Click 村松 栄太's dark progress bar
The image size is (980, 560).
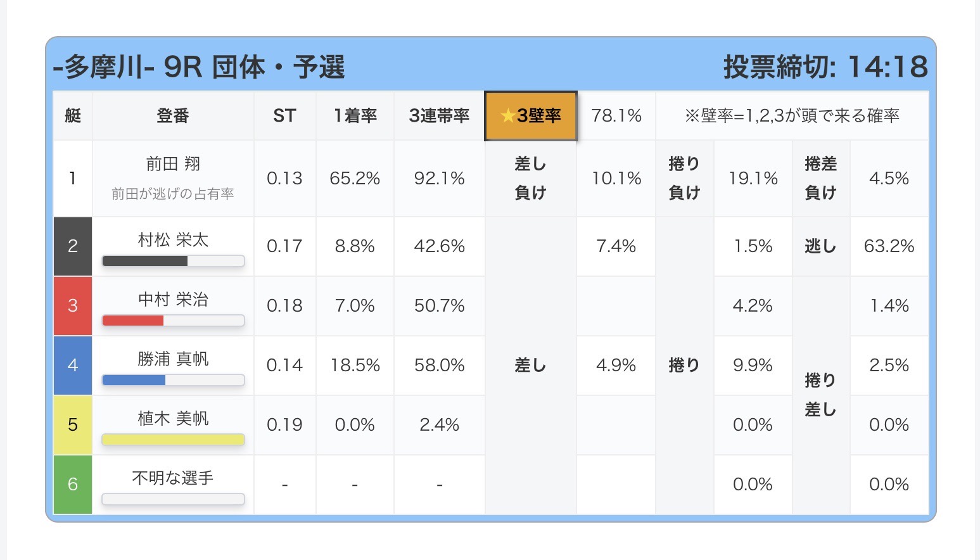[x=173, y=261]
